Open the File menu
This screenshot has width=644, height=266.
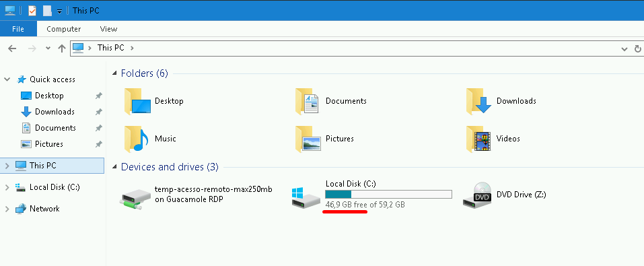[x=18, y=29]
